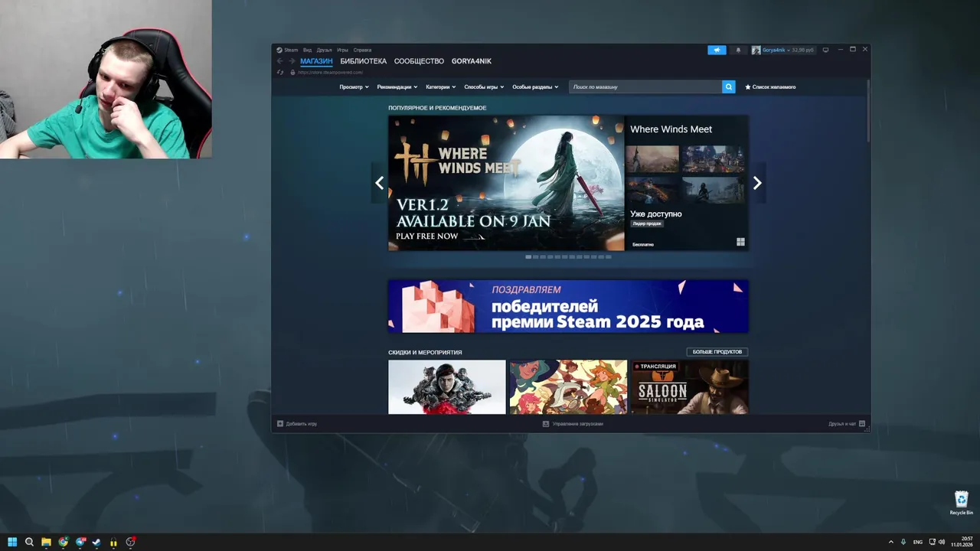Viewport: 980px width, 551px height.
Task: Open the Recycle Bin on the desktop
Action: pyautogui.click(x=961, y=502)
